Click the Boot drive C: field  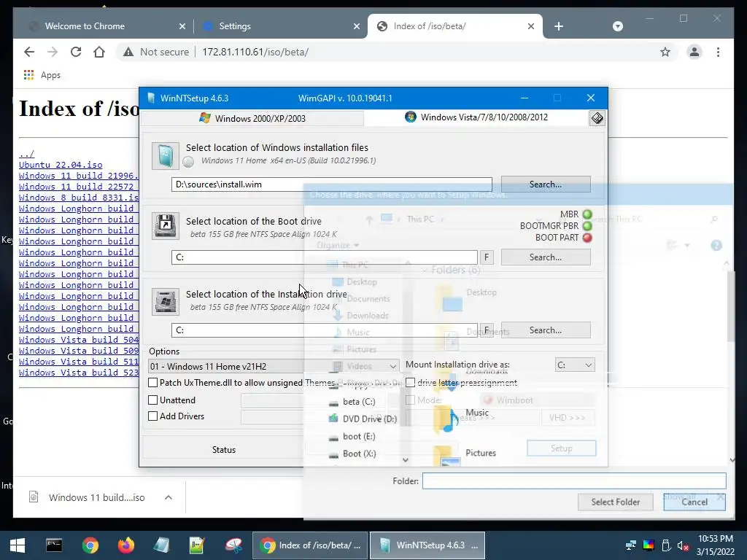coord(325,257)
